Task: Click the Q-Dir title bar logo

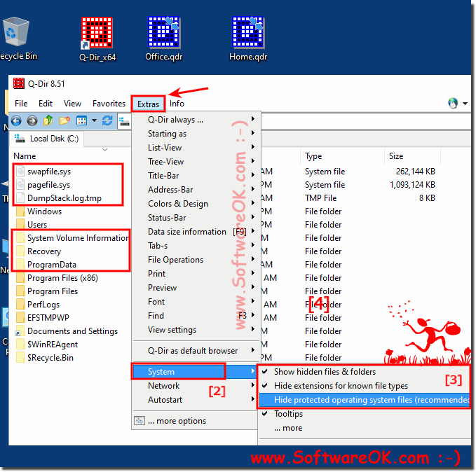Action: click(18, 83)
